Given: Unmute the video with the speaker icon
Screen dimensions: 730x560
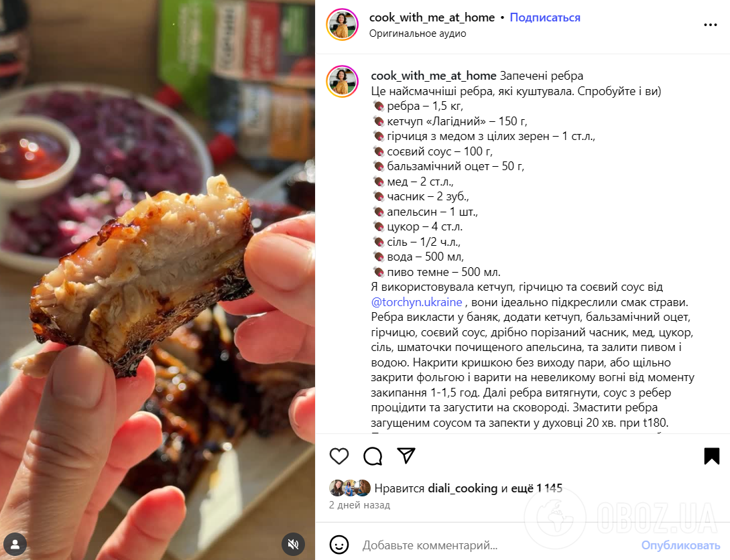Looking at the screenshot, I should [294, 544].
